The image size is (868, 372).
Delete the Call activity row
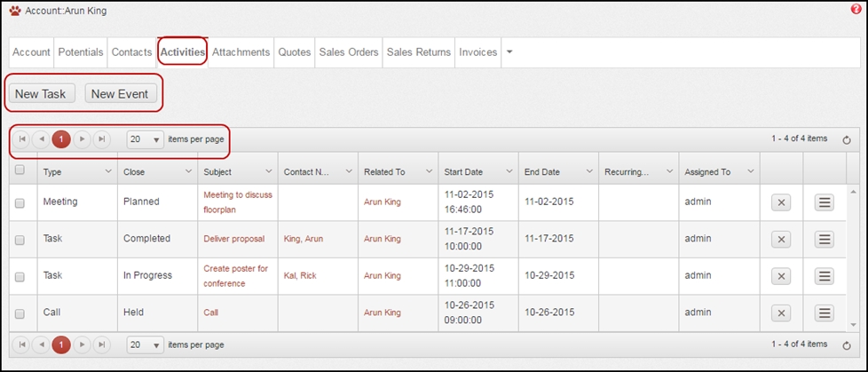[781, 313]
